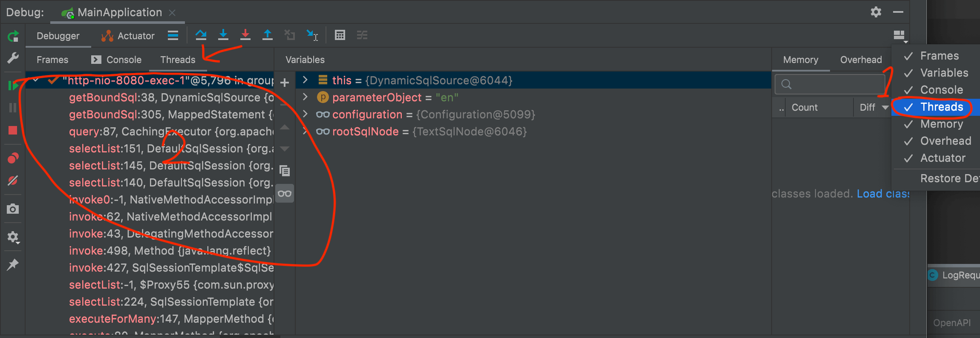Click the camera thread dump icon
This screenshot has width=980, height=338.
click(13, 209)
